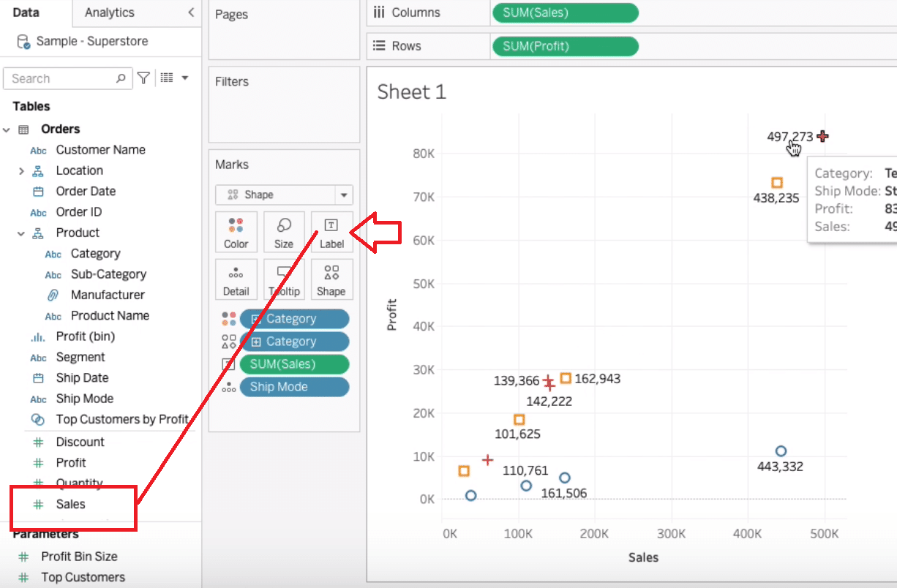
Task: Click the detail icon beside Ship Mode pill
Action: point(229,388)
